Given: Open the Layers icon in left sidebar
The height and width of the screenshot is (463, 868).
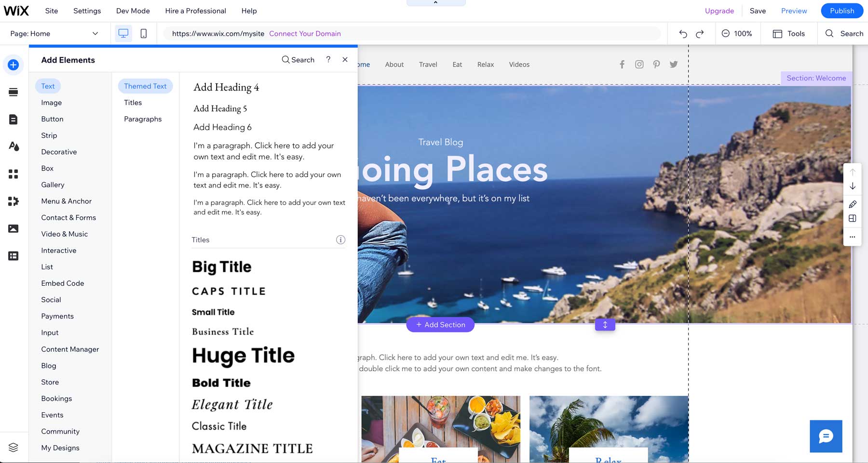Looking at the screenshot, I should pos(14,448).
